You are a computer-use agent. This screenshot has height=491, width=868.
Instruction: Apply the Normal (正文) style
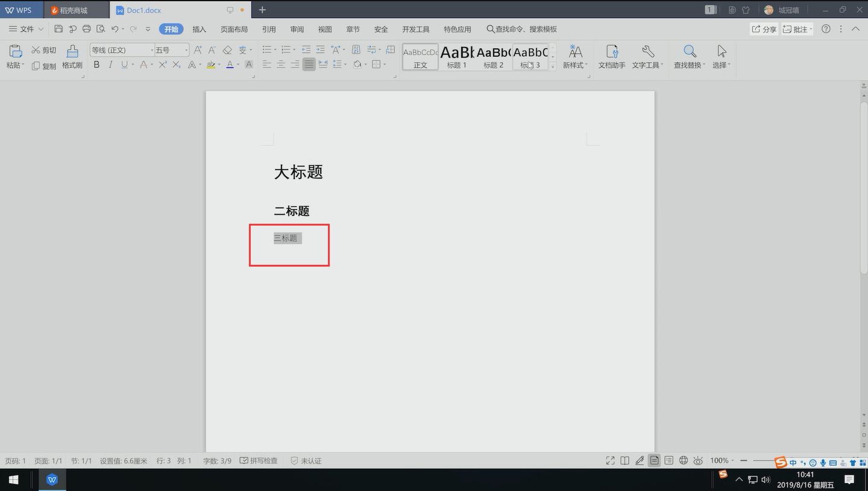click(x=420, y=57)
